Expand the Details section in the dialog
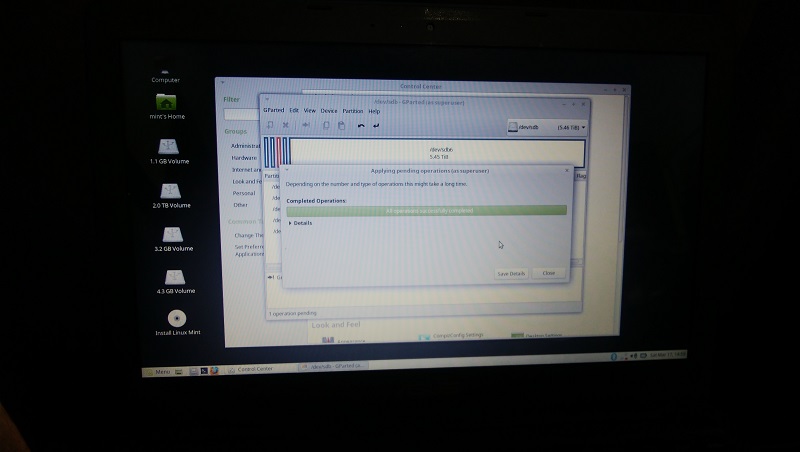The height and width of the screenshot is (452, 800). (300, 223)
